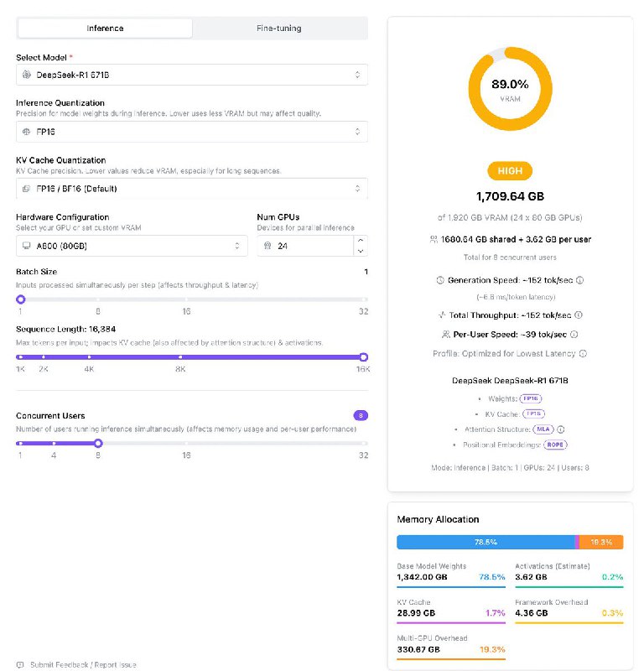Select the Inference tab
644x671 pixels.
(x=105, y=29)
